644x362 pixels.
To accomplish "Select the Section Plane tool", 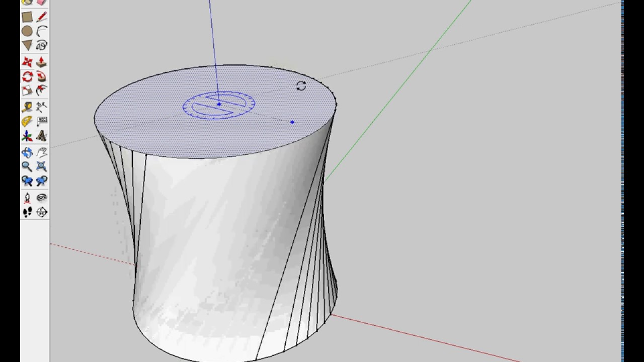I will [42, 212].
